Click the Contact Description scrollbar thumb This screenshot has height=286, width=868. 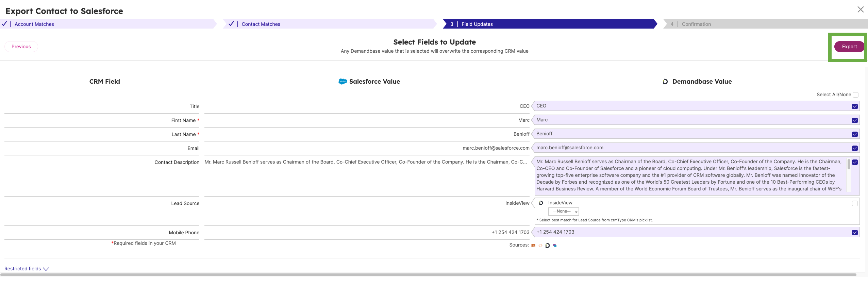pos(849,164)
